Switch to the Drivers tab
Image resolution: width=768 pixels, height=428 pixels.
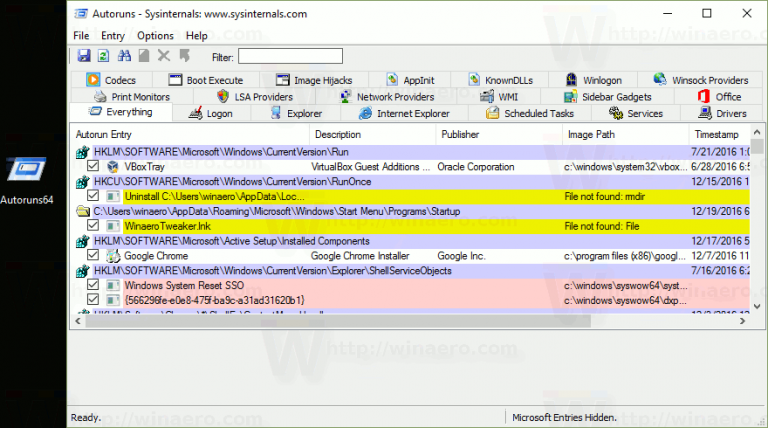(722, 114)
